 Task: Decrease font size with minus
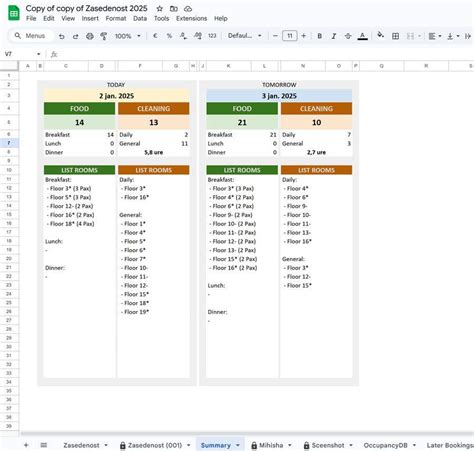(x=275, y=36)
